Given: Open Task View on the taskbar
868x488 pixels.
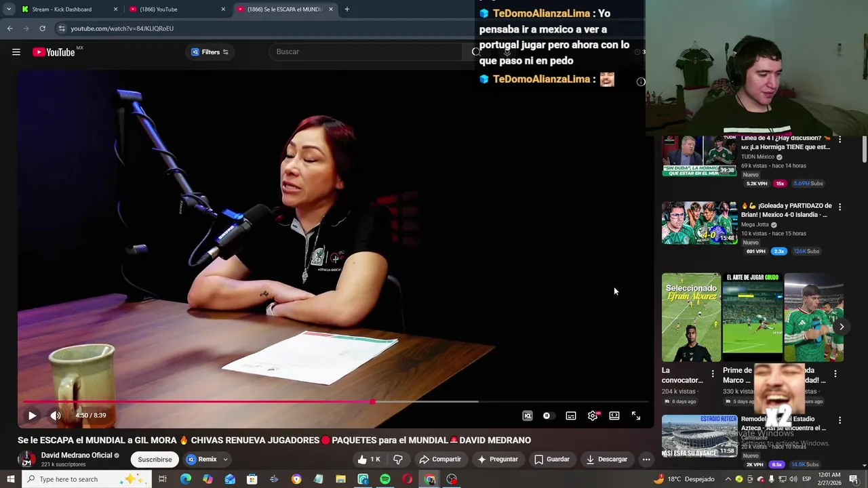Looking at the screenshot, I should pyautogui.click(x=163, y=479).
